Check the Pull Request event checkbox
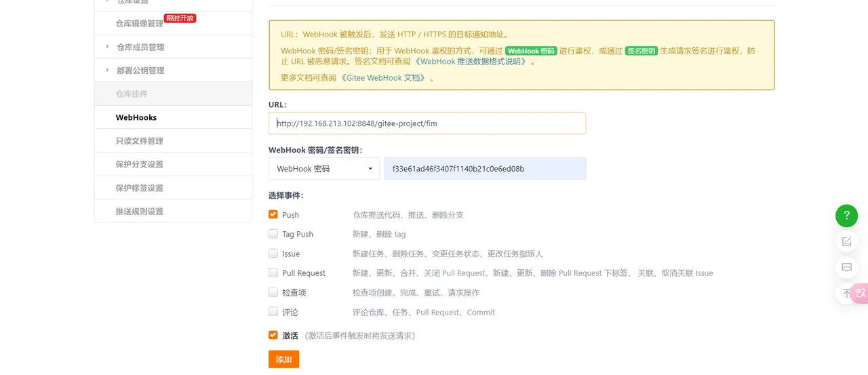The height and width of the screenshot is (375, 868). tap(273, 273)
